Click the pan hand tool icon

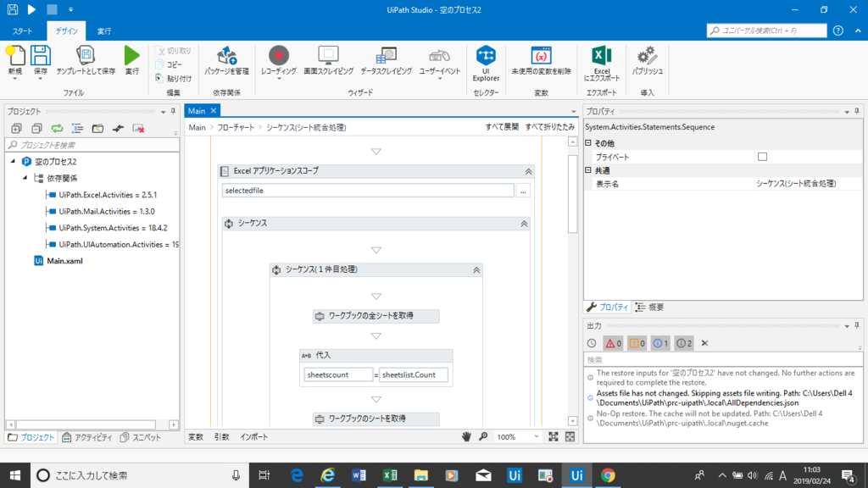tap(466, 436)
